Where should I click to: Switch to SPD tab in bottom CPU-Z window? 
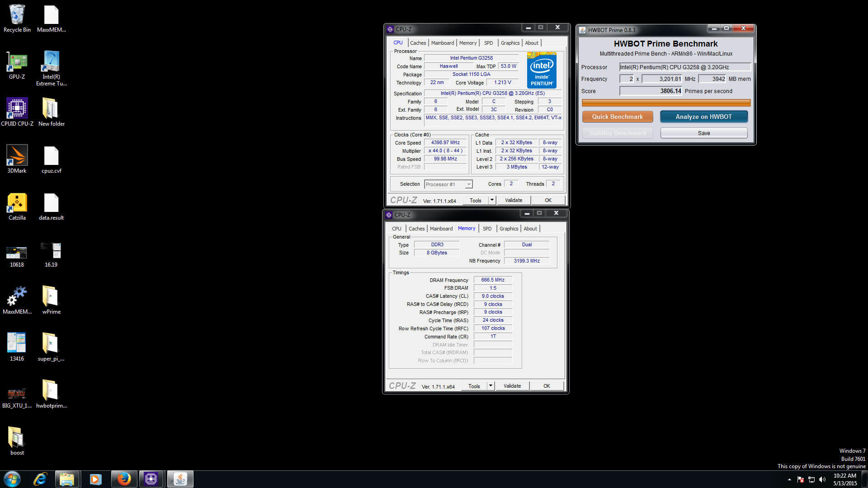tap(487, 229)
